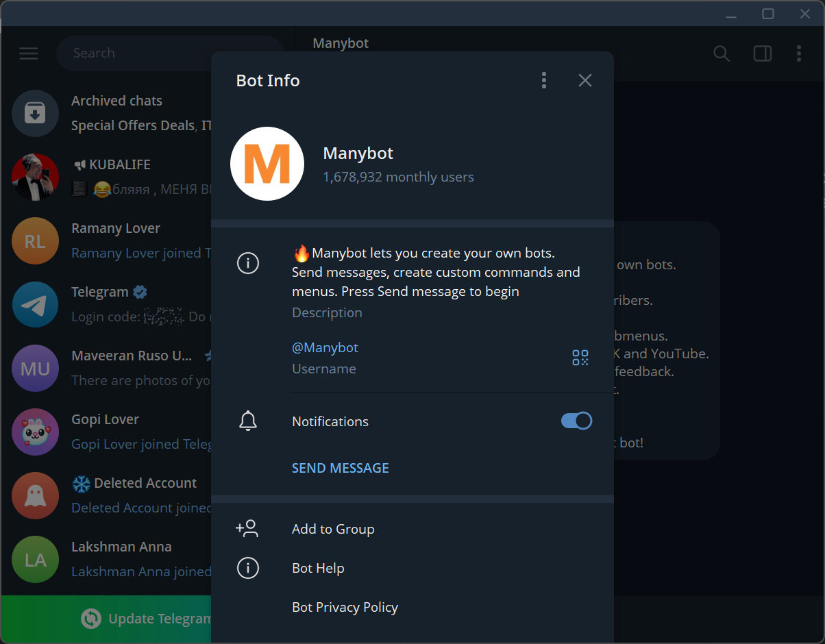
Task: Click the Archived chats title
Action: pos(116,101)
